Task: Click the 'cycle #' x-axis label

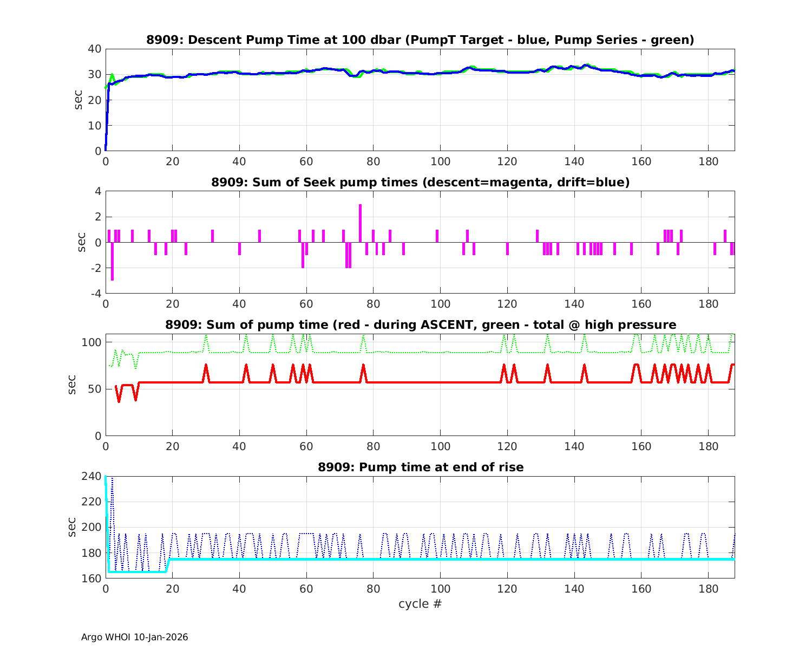Action: 420,603
